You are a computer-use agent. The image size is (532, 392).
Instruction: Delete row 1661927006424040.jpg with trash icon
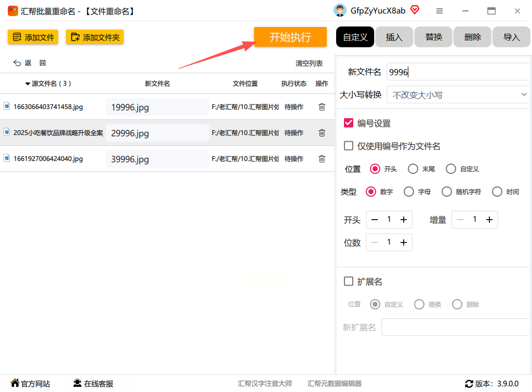tap(322, 159)
